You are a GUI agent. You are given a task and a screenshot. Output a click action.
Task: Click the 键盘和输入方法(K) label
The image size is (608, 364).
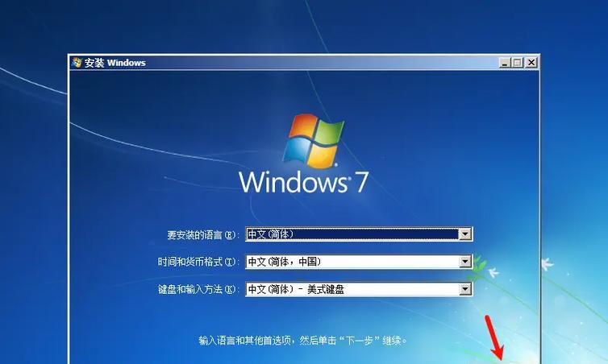tap(199, 289)
